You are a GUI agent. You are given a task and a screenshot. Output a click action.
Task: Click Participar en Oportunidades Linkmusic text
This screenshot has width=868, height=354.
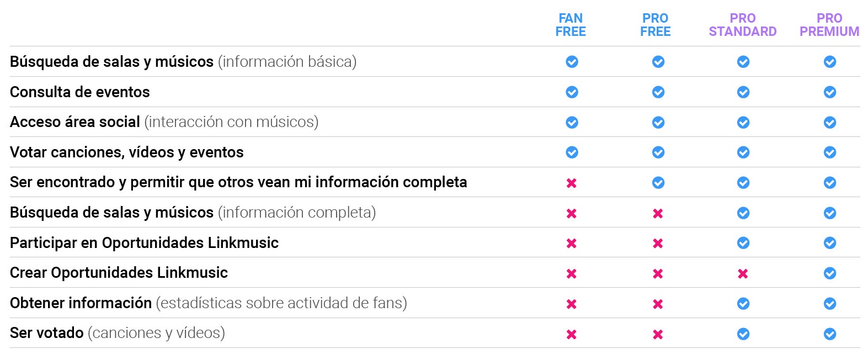pyautogui.click(x=144, y=243)
